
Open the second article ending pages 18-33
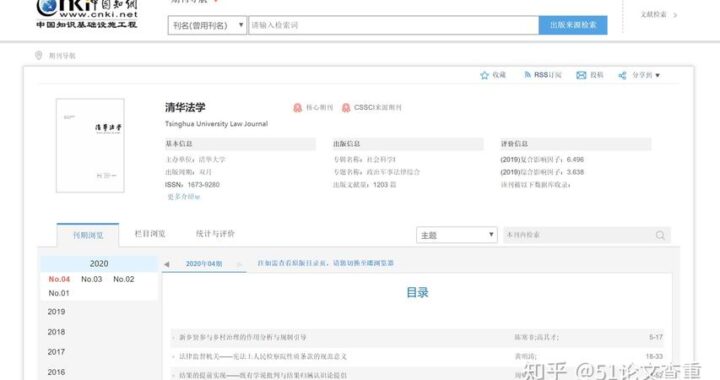[263, 357]
